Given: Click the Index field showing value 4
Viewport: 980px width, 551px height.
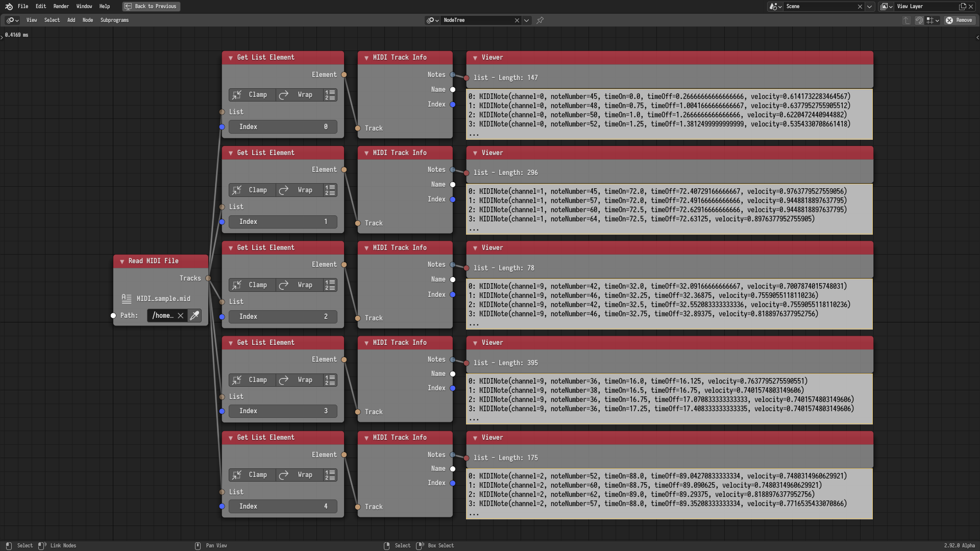Looking at the screenshot, I should click(283, 507).
